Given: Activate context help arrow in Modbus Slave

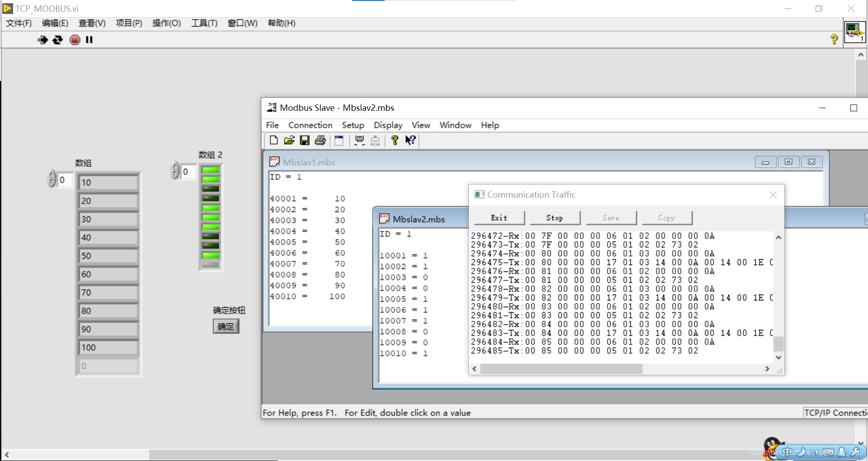Looking at the screenshot, I should click(x=410, y=140).
